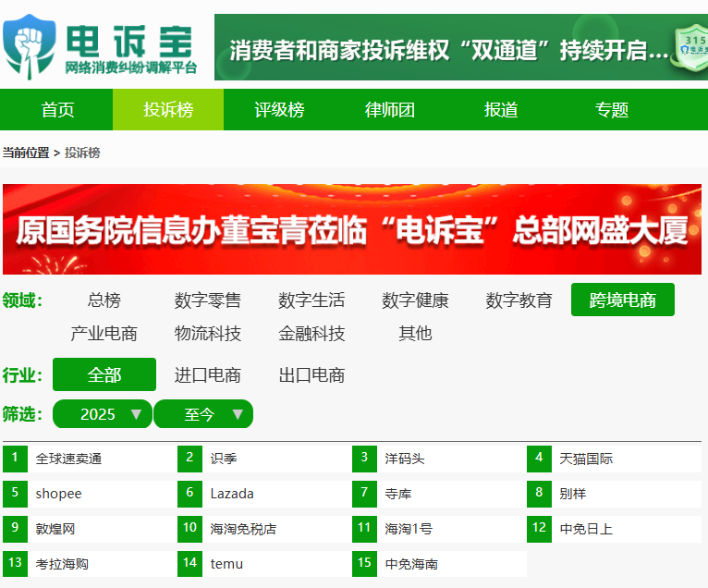Click 投诉榜 in the breadcrumb
708x588 pixels.
tap(82, 153)
